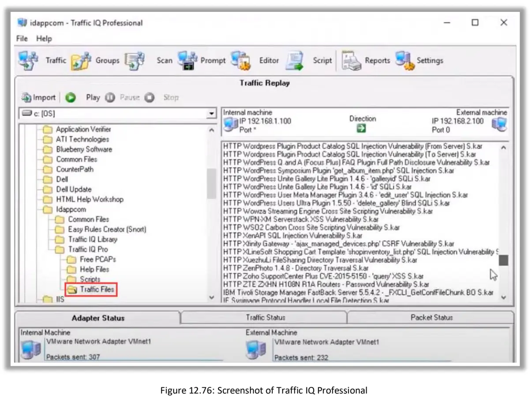Open the Script toolbar icon
The image size is (532, 416).
click(x=294, y=60)
